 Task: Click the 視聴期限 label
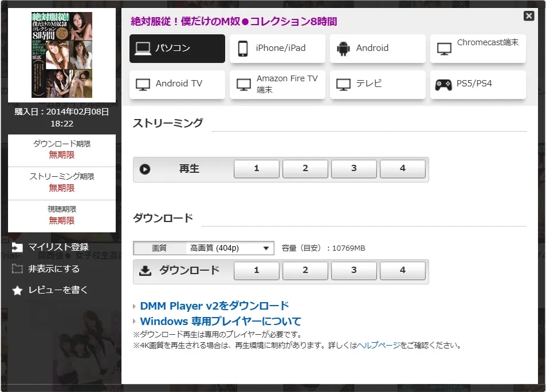coord(62,209)
